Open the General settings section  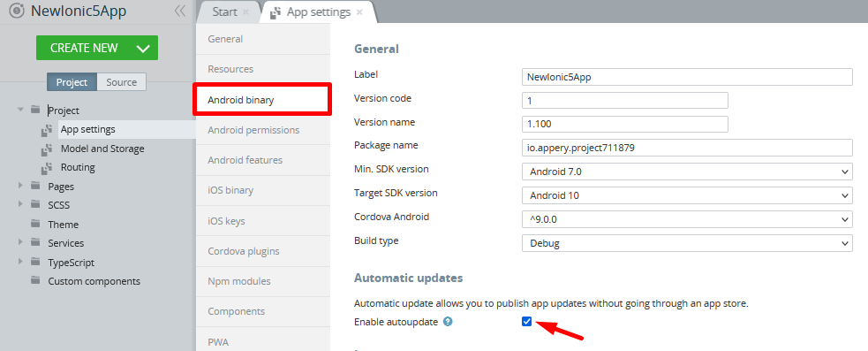pyautogui.click(x=263, y=39)
